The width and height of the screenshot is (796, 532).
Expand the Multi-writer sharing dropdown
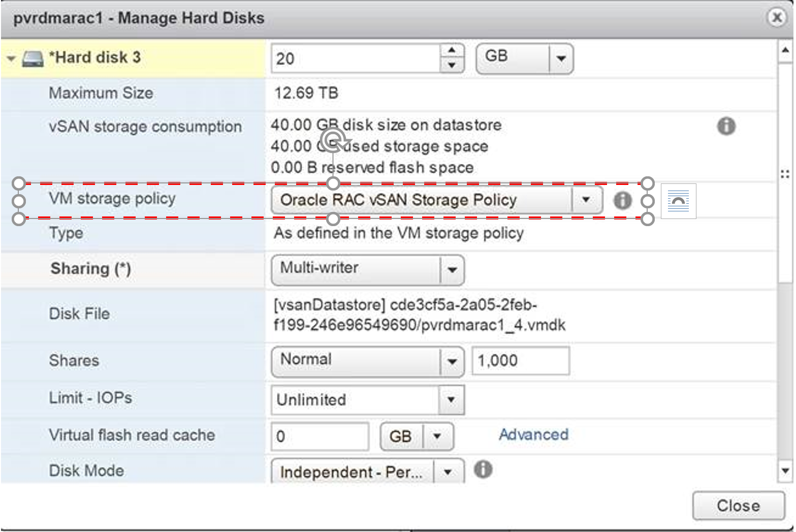click(452, 270)
